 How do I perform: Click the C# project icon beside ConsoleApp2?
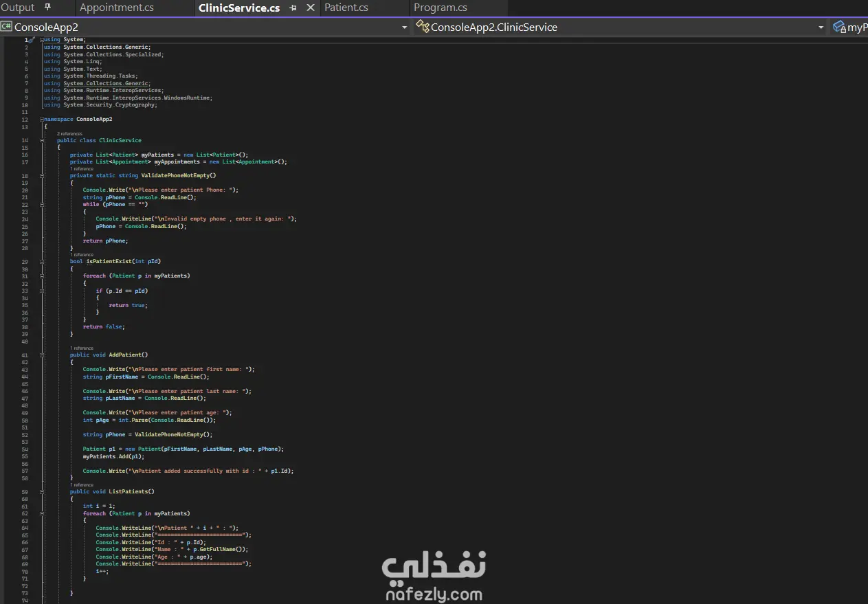(x=6, y=27)
